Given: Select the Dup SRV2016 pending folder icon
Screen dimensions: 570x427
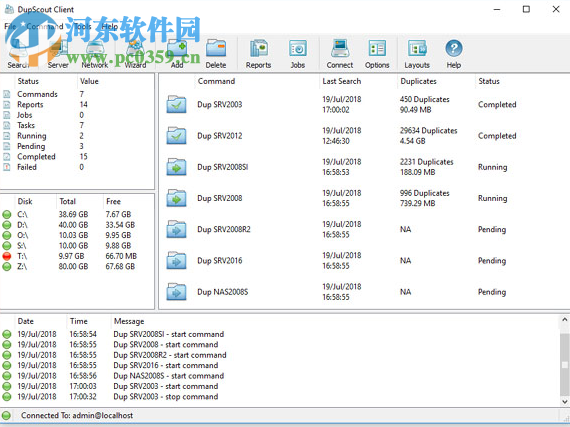Looking at the screenshot, I should (176, 261).
